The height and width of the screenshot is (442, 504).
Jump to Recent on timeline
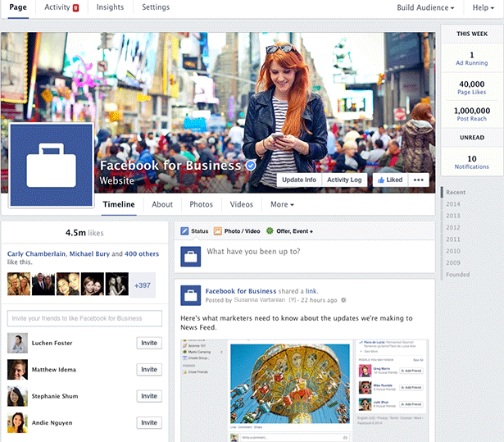coord(456,193)
